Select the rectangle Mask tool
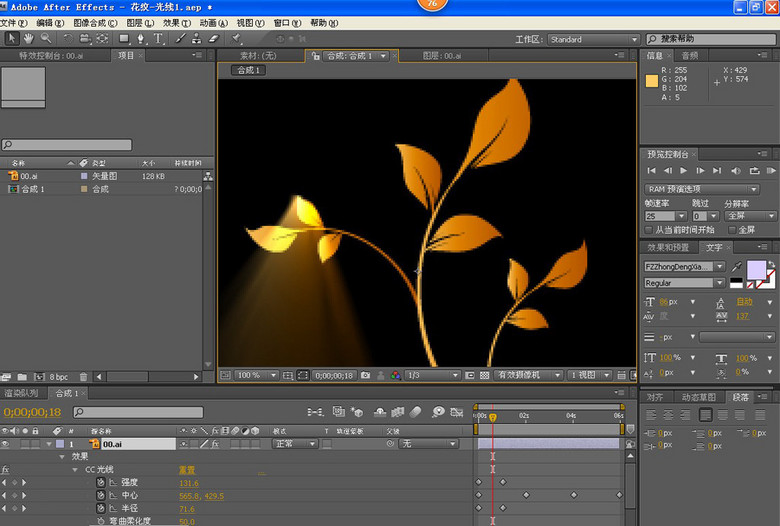Image resolution: width=780 pixels, height=526 pixels. click(x=123, y=39)
